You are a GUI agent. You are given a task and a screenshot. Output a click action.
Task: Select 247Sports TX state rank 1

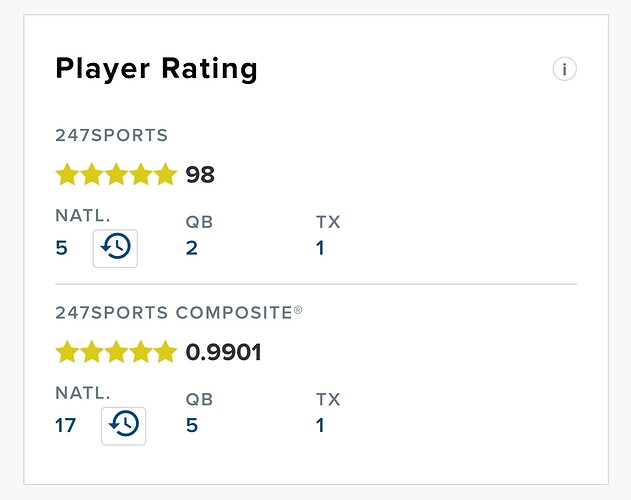(x=320, y=247)
